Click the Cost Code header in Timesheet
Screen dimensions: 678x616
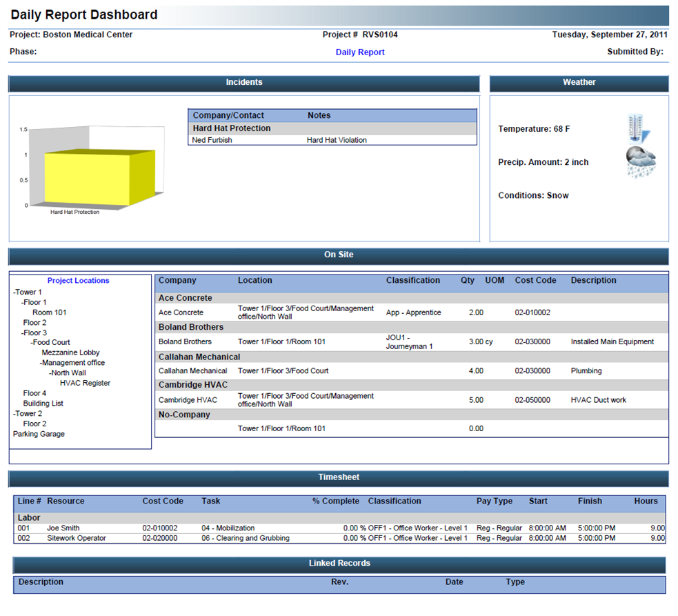tap(163, 501)
